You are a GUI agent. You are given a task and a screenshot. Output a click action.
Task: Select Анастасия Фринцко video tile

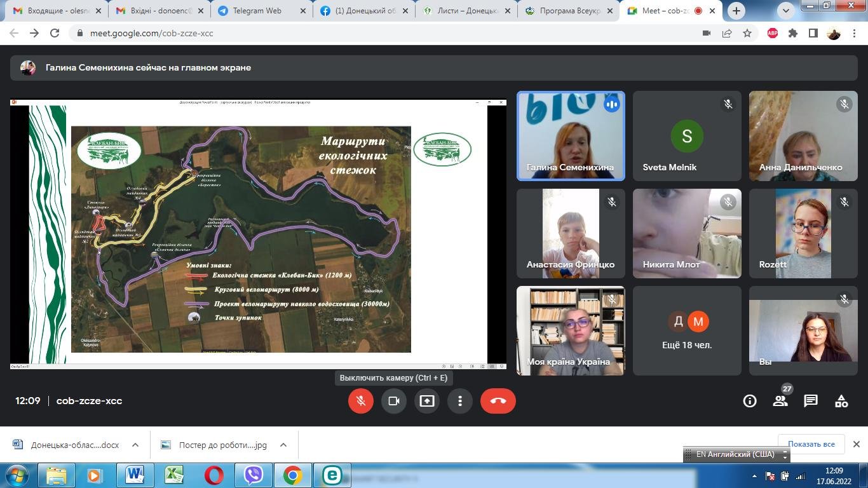coord(571,233)
